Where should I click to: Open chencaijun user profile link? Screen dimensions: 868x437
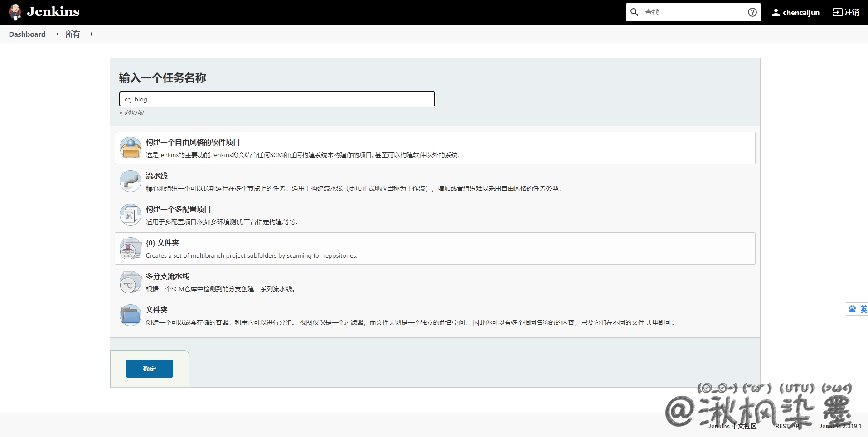coord(796,12)
